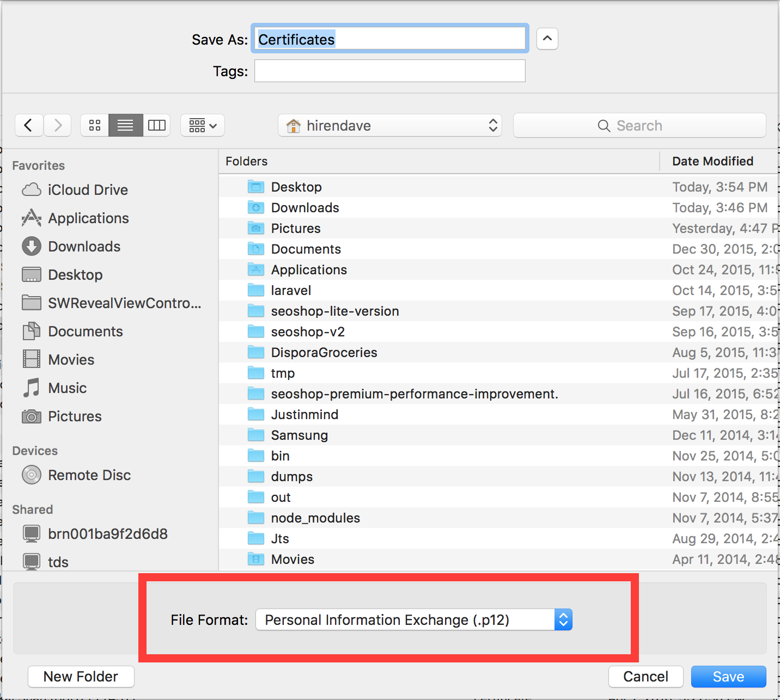780x700 pixels.
Task: Select Applications in the Favorites sidebar
Action: point(88,218)
